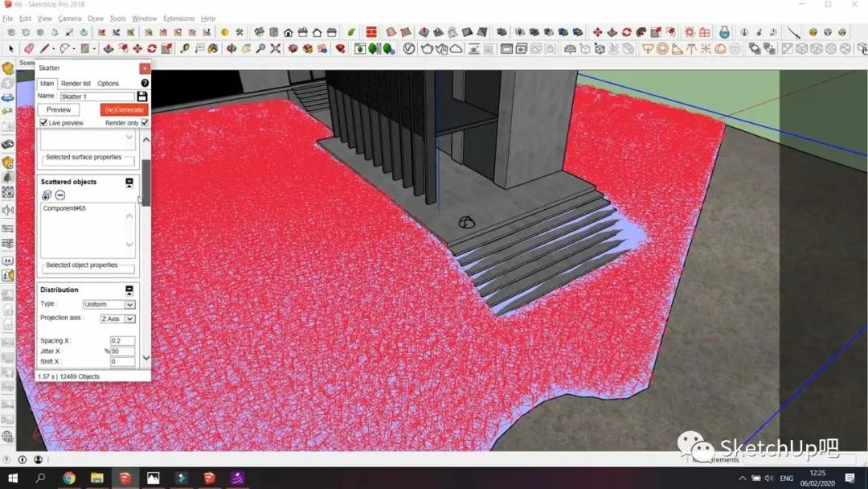This screenshot has width=868, height=489.
Task: Open the Extensions menu
Action: pos(179,18)
